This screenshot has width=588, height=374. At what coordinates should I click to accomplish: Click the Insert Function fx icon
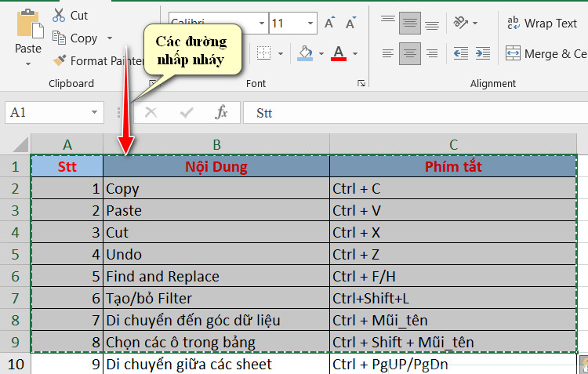click(221, 112)
